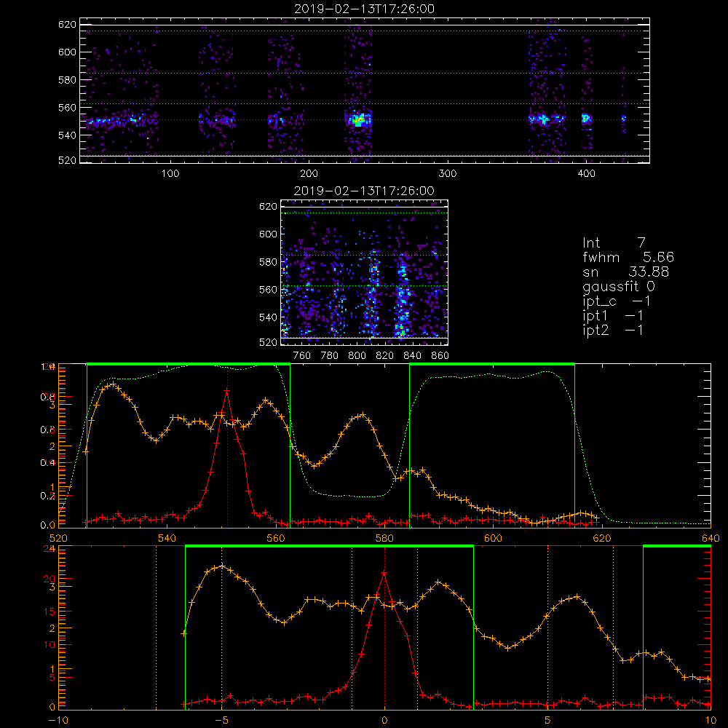
Task: Click y-axis label 620 on top spectrogram
Action: (67, 24)
